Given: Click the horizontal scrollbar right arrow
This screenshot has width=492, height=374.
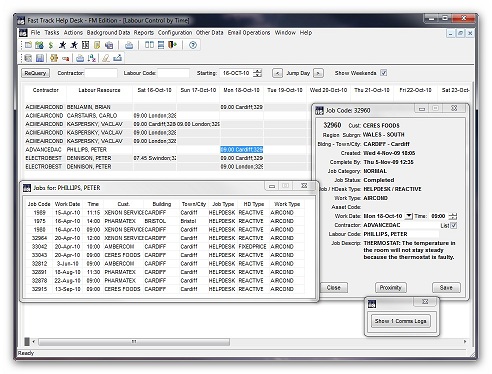Looking at the screenshot, I should coord(465,342).
